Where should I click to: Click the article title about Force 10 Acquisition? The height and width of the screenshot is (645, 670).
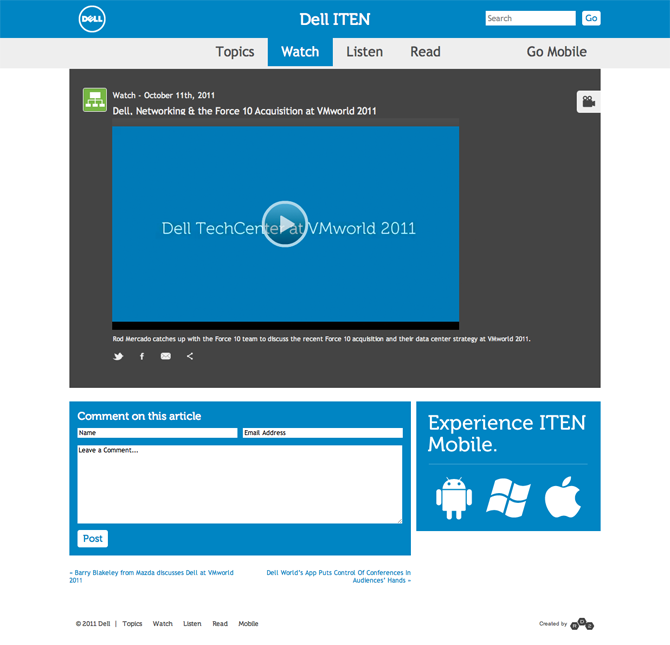click(244, 111)
